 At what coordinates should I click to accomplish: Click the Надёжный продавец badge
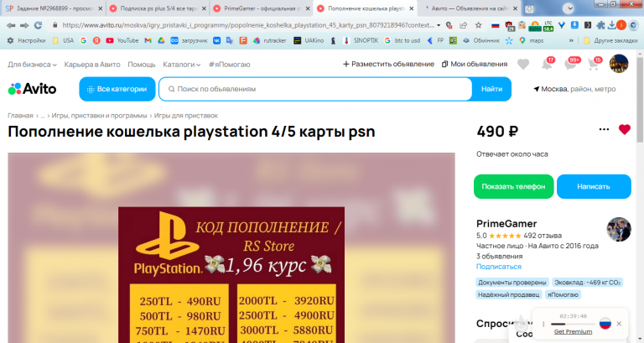508,294
